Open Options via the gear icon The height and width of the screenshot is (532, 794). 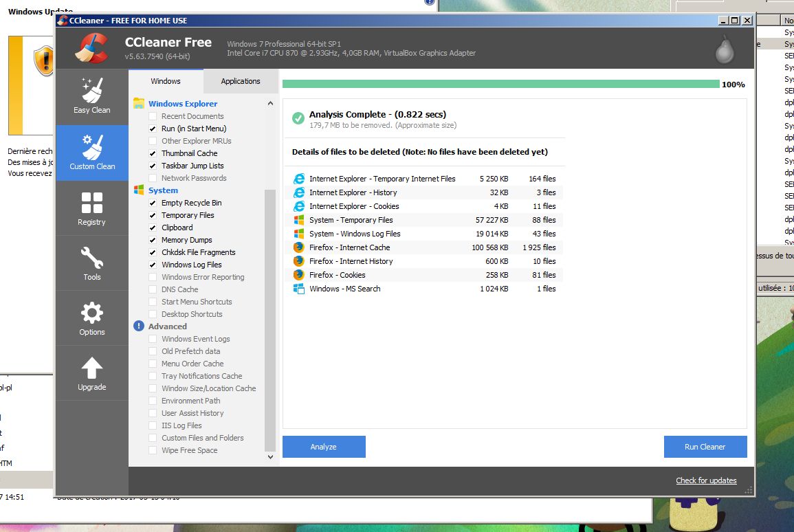[91, 317]
